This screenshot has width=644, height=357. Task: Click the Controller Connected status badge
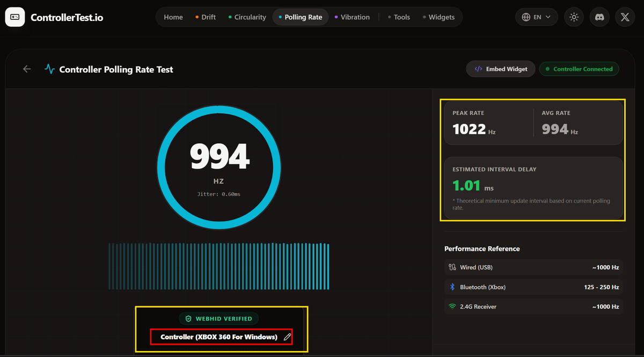tap(579, 69)
